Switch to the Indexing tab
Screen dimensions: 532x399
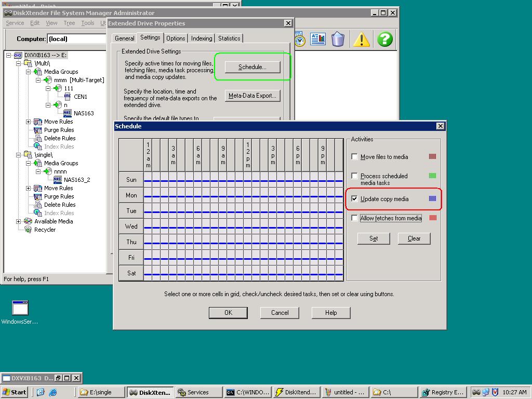(202, 38)
